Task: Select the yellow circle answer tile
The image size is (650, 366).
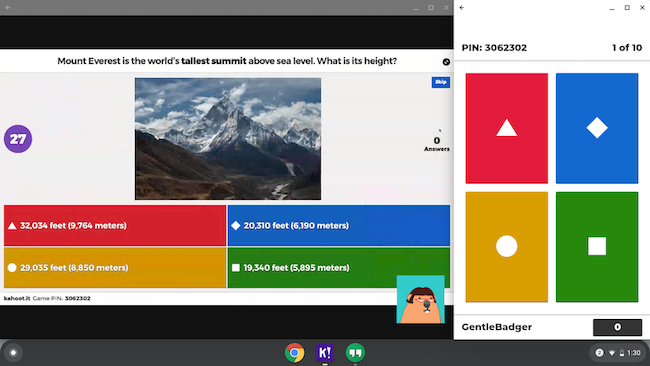Action: (x=507, y=247)
